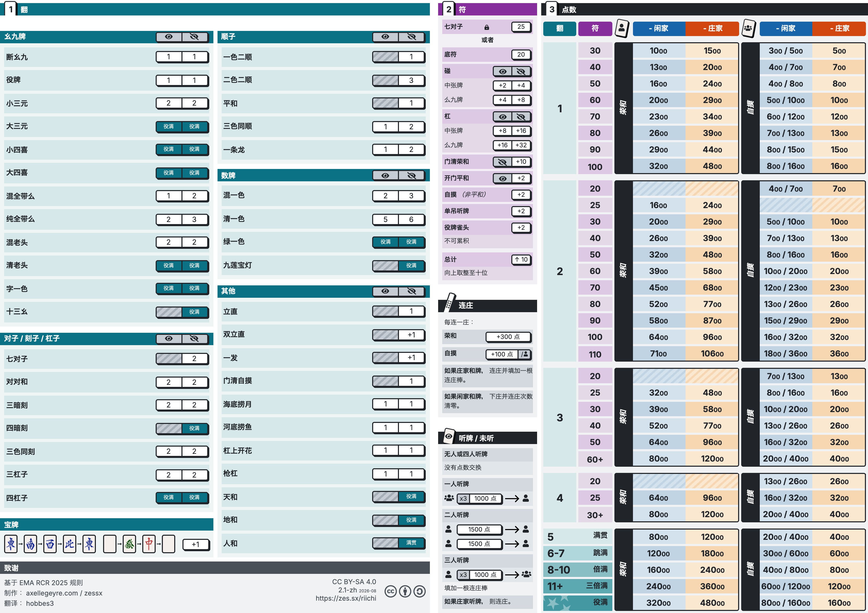This screenshot has height=613, width=868.
Task: Click the 断幺九 row label
Action: tap(17, 57)
